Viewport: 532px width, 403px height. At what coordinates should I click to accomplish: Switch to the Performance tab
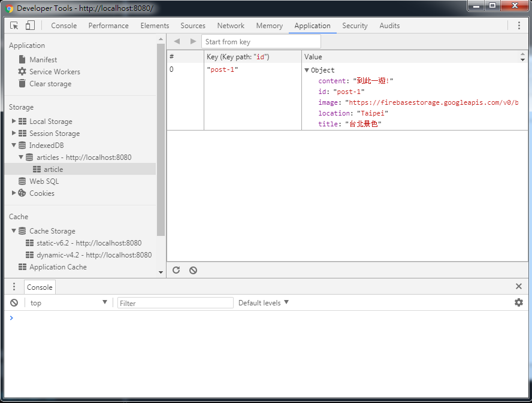click(x=108, y=25)
